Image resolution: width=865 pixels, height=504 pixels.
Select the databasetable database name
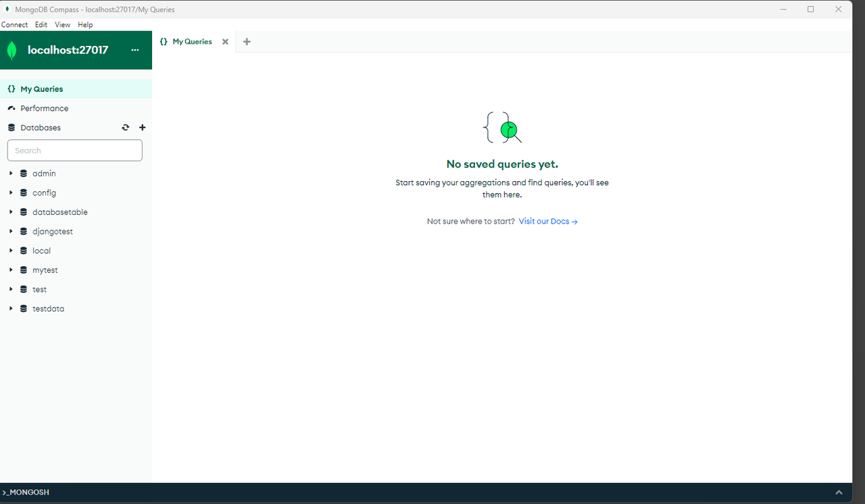(x=60, y=212)
